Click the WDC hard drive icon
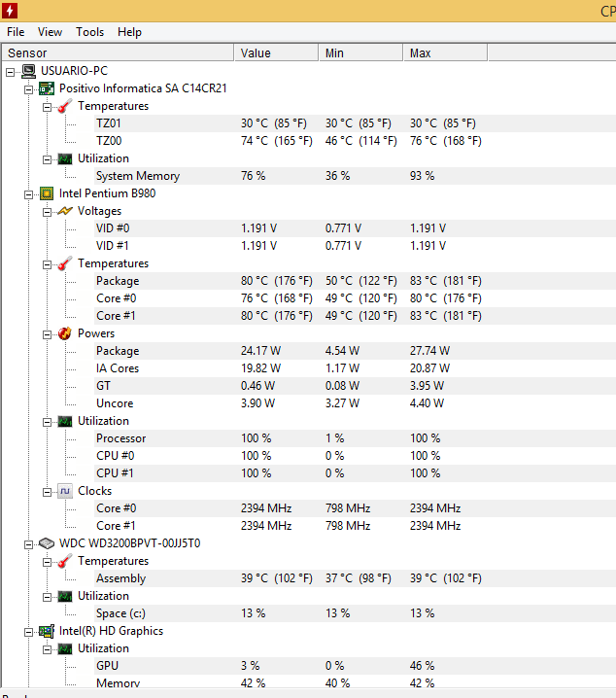Image resolution: width=616 pixels, height=698 pixels. (47, 543)
